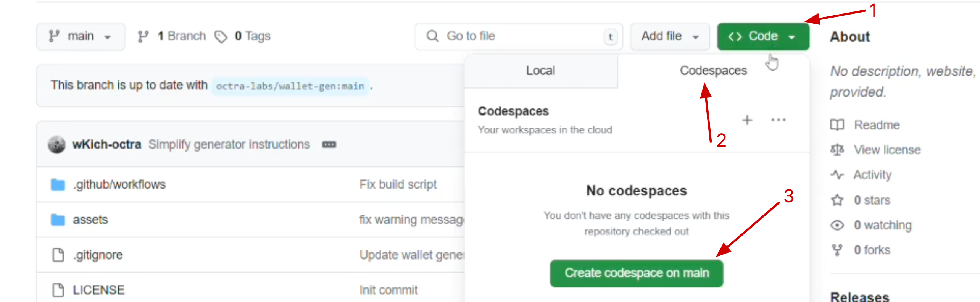Open Init commit message link

click(x=388, y=291)
